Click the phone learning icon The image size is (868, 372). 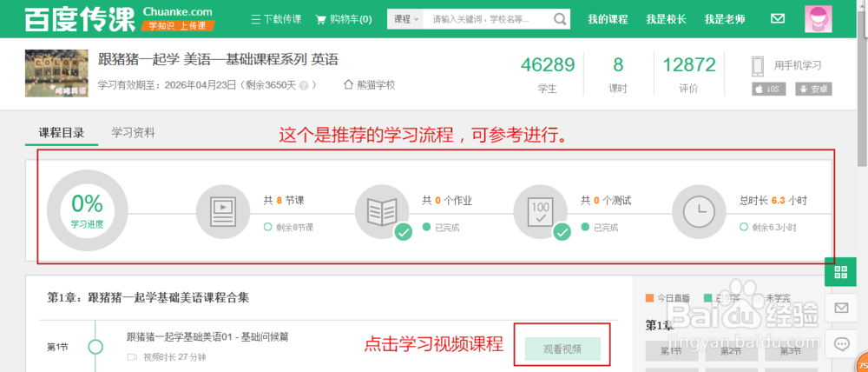[x=758, y=66]
